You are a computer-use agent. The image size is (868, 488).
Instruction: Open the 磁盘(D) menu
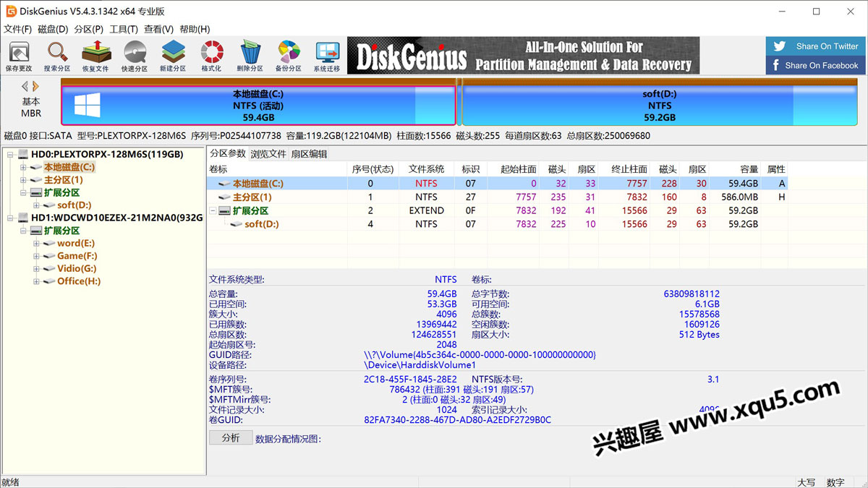(x=53, y=29)
